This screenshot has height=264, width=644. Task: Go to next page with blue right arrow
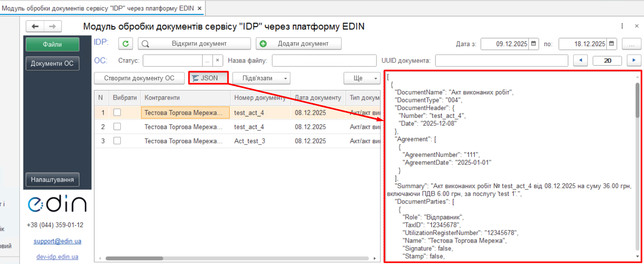(x=634, y=61)
